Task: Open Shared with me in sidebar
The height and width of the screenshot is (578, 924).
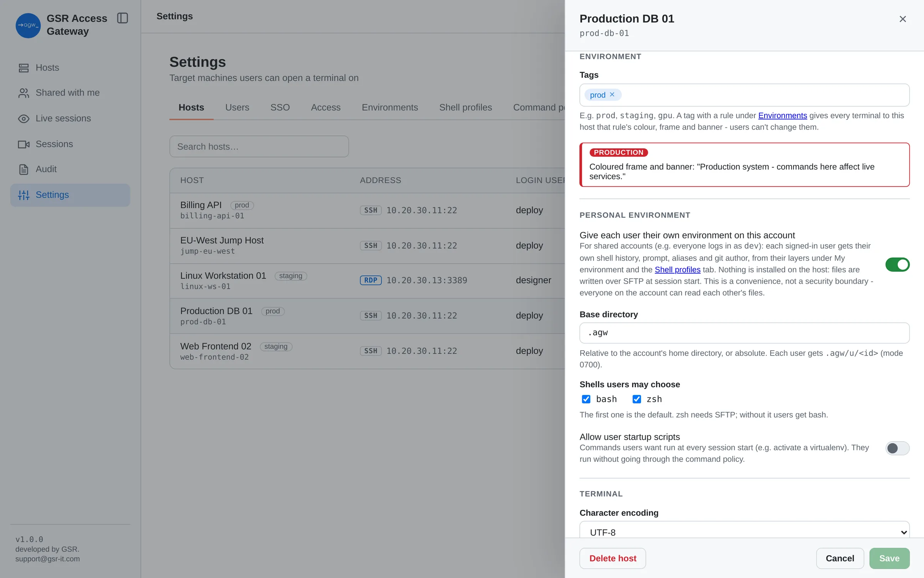Action: (x=70, y=93)
